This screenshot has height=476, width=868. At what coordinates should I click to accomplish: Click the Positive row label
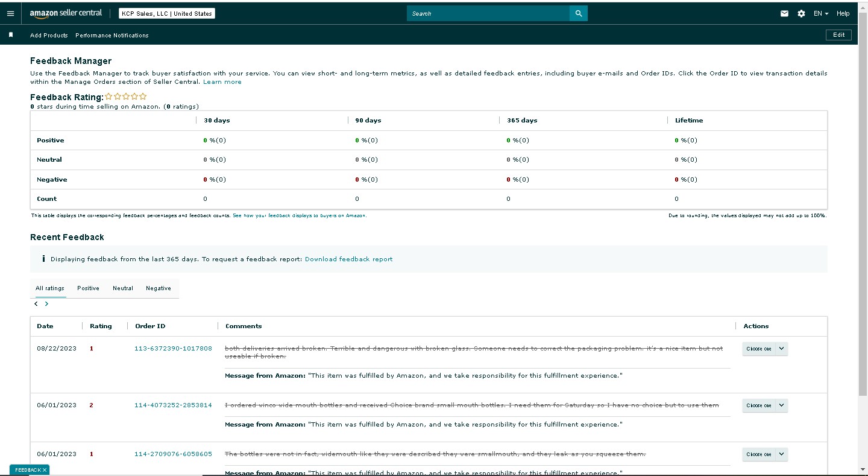[x=50, y=141]
